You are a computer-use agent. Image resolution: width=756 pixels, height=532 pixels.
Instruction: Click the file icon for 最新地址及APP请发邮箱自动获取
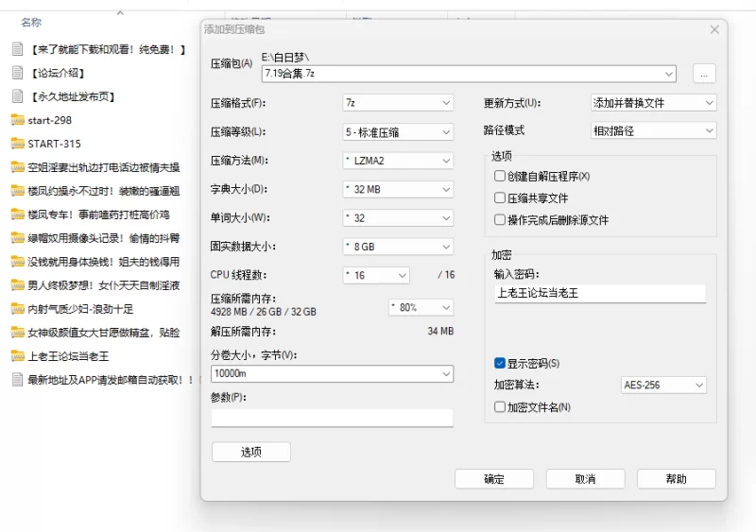(17, 380)
